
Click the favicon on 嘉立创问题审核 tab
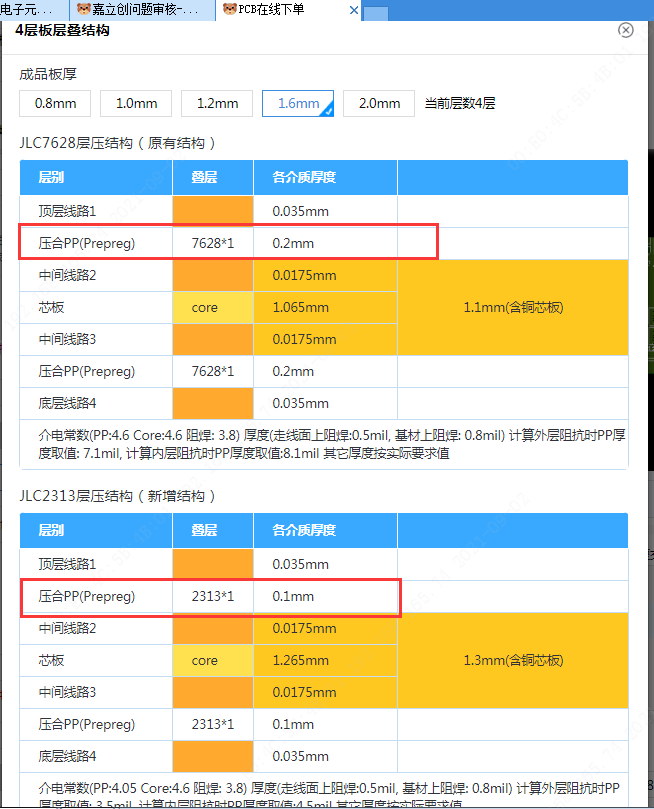[x=83, y=9]
